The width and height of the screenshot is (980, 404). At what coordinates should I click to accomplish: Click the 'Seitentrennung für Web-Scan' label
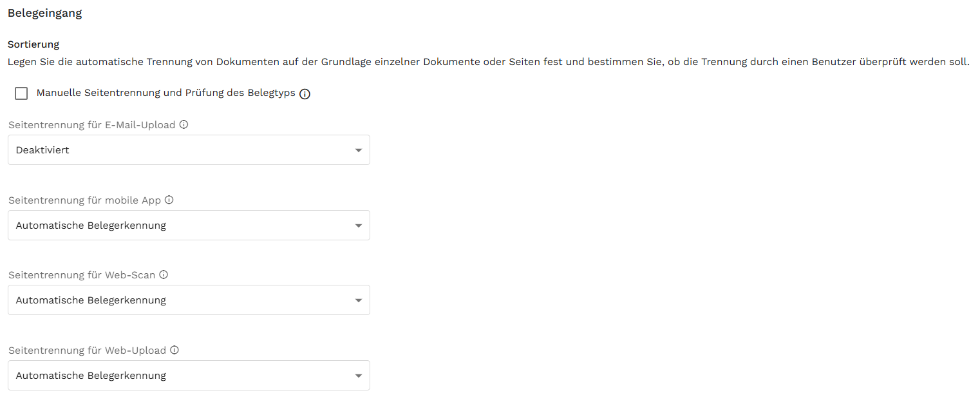[x=82, y=275]
